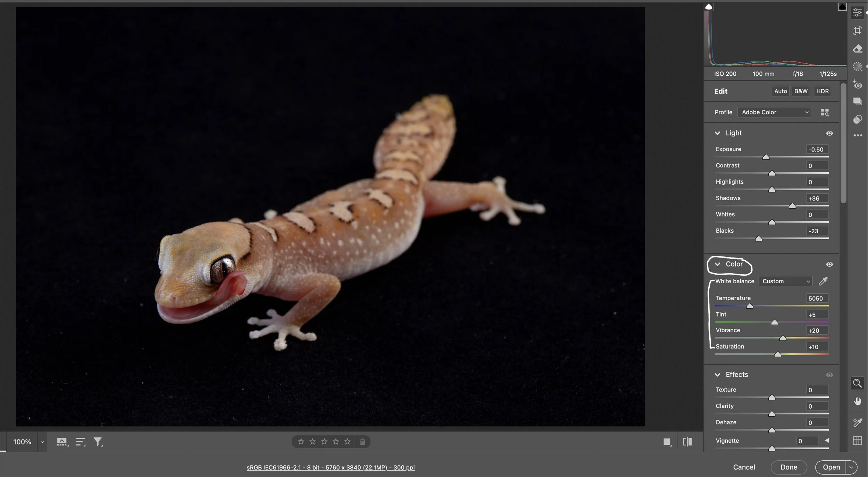
Task: Select the Healing tool
Action: [858, 49]
